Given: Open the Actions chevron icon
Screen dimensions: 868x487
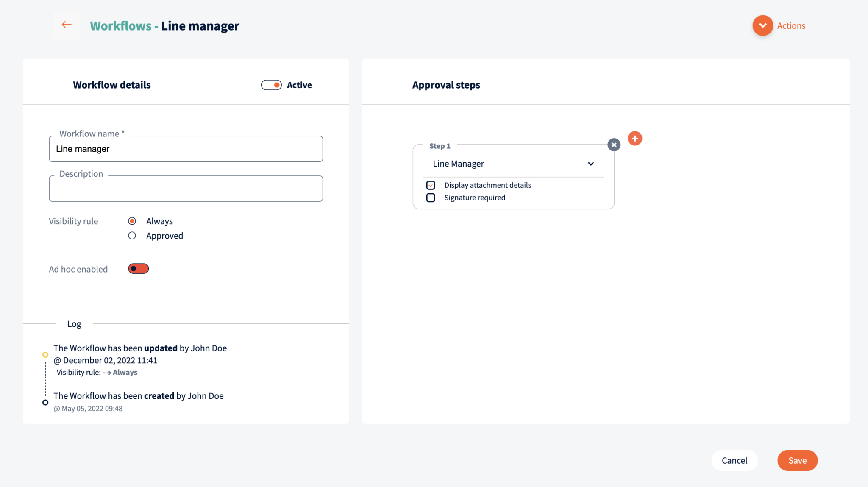Looking at the screenshot, I should 762,25.
